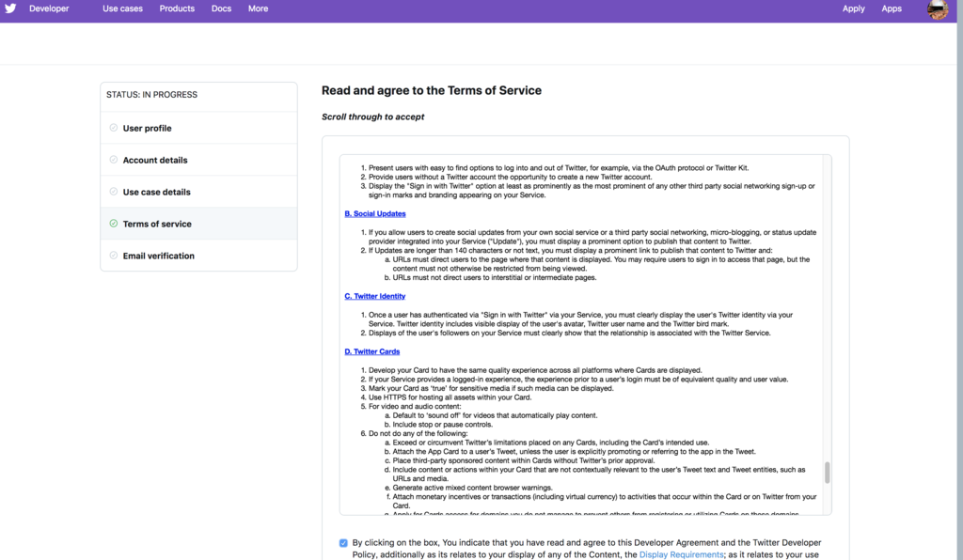Viewport: 963px width, 560px height.
Task: Select the Account details step
Action: [199, 160]
